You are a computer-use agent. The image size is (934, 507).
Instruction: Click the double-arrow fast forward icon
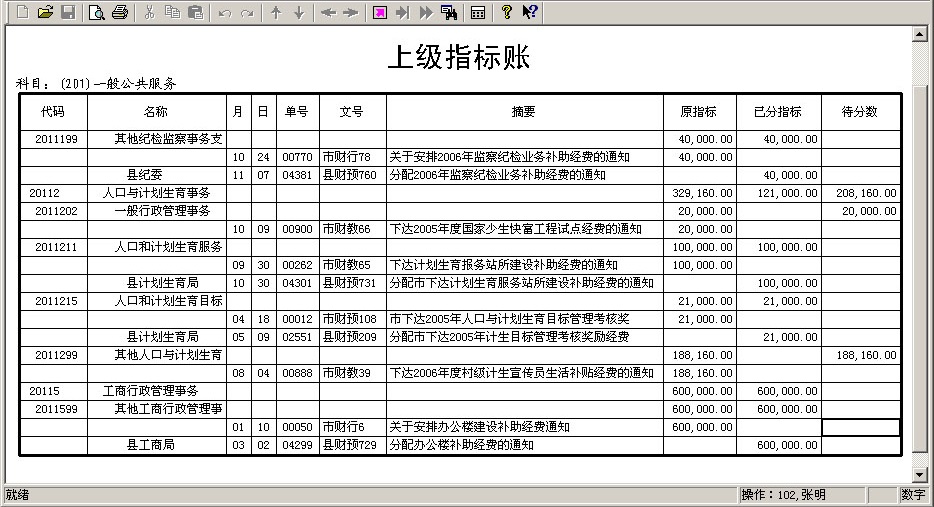click(426, 12)
